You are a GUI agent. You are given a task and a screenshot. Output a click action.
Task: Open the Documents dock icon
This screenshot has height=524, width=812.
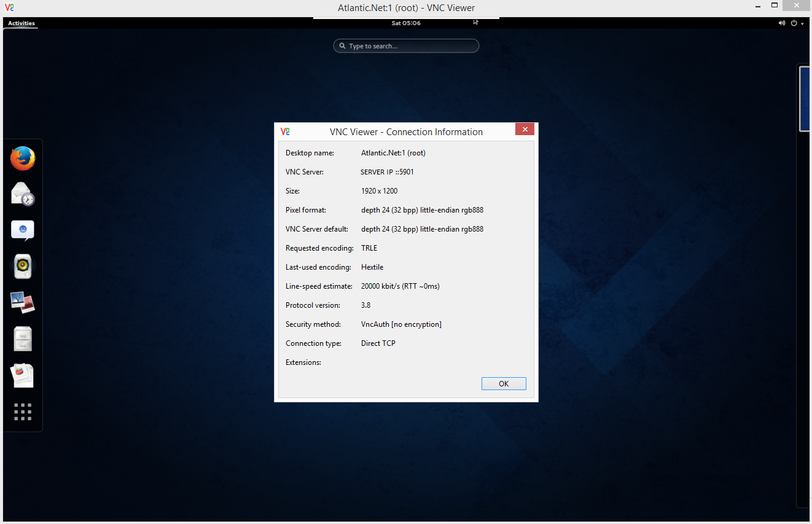pos(23,375)
